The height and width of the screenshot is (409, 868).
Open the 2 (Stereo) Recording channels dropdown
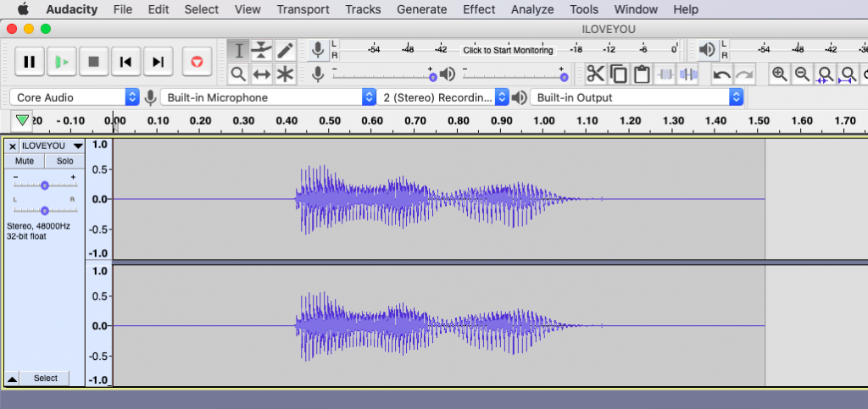pyautogui.click(x=442, y=98)
